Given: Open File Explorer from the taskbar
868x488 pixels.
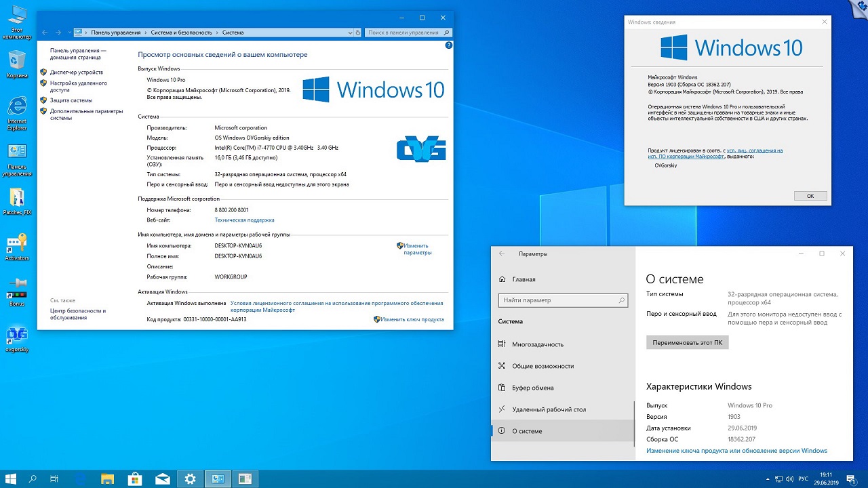Looking at the screenshot, I should coord(107,479).
